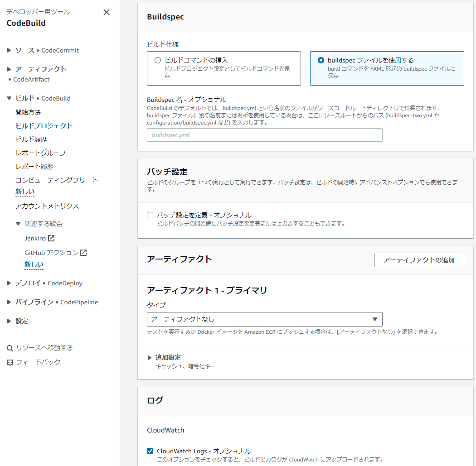Select buildspec ファイルを使用する radio option

click(321, 60)
